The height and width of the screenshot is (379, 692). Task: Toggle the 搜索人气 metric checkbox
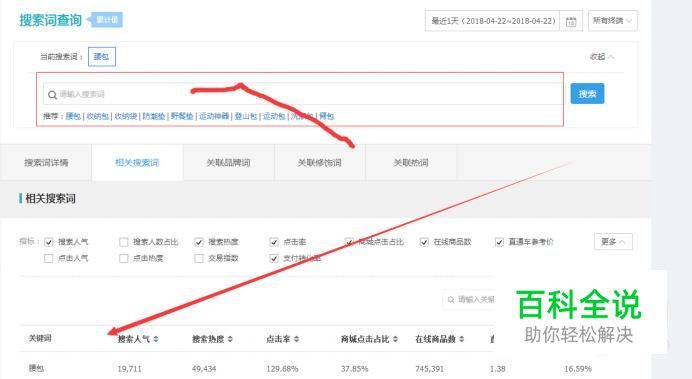coord(49,242)
